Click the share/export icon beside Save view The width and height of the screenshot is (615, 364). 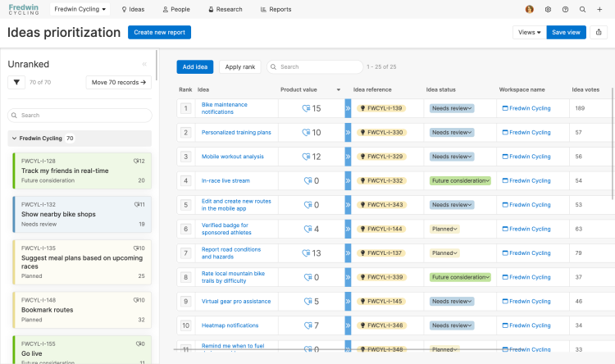tap(599, 32)
